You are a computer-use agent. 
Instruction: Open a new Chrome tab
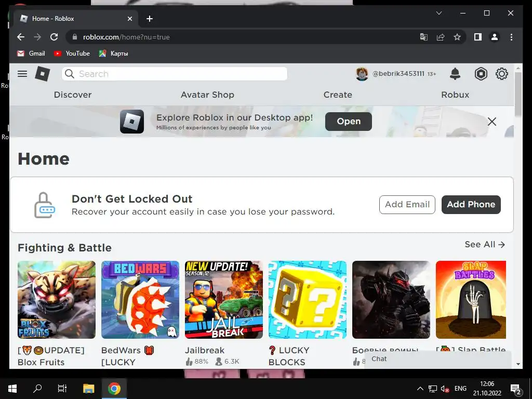tap(150, 19)
